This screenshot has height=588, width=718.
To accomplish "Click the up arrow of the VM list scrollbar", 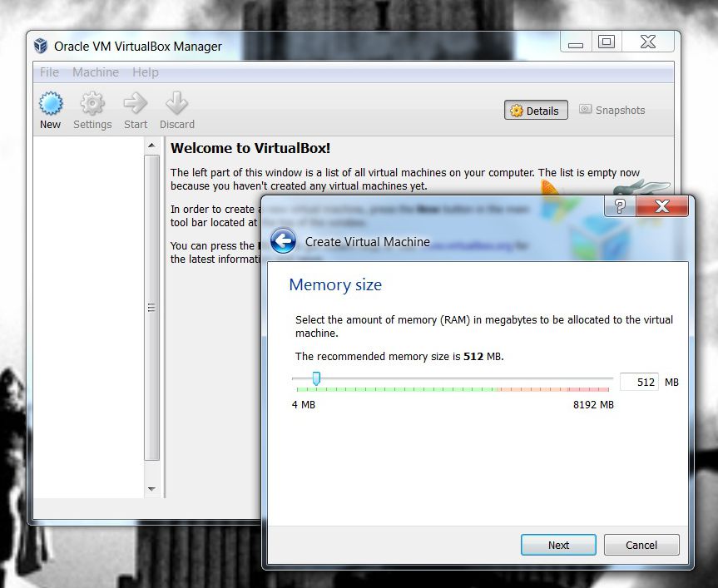I will [x=151, y=146].
